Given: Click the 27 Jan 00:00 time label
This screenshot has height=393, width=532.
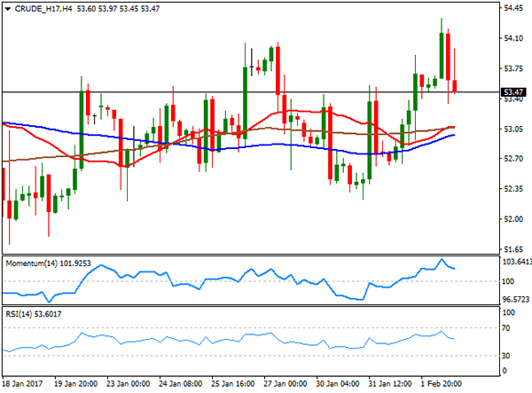Looking at the screenshot, I should coord(285,384).
